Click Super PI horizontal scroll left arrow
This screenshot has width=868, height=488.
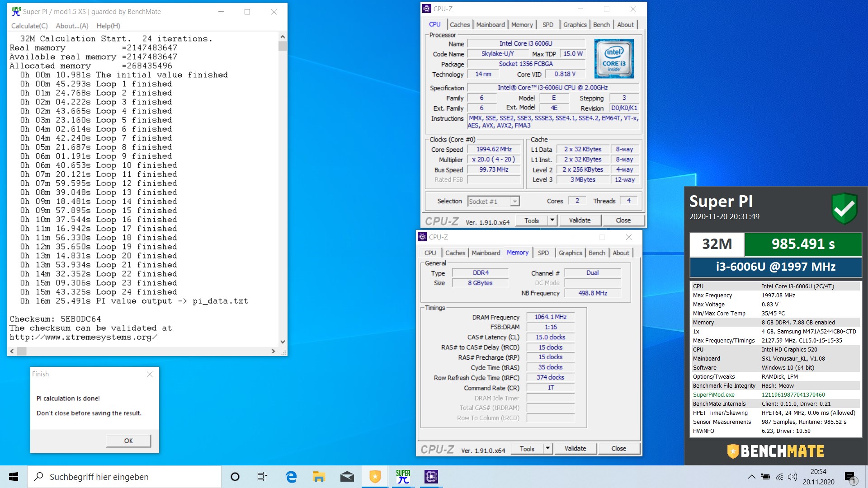pyautogui.click(x=12, y=351)
